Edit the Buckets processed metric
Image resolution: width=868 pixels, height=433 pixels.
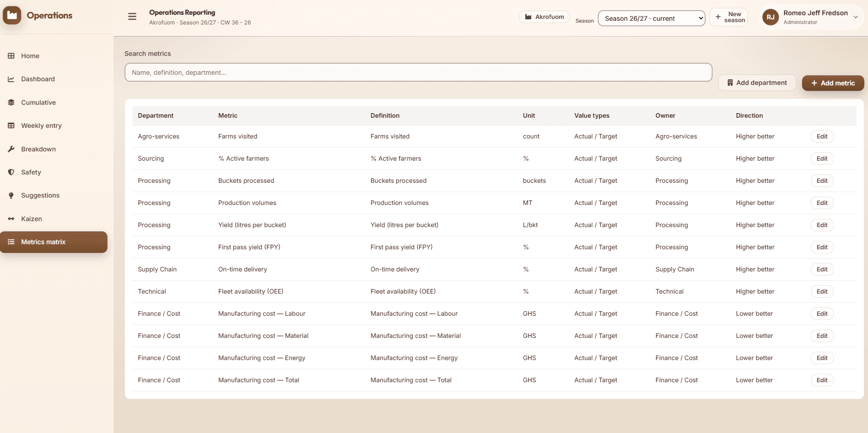click(x=822, y=180)
